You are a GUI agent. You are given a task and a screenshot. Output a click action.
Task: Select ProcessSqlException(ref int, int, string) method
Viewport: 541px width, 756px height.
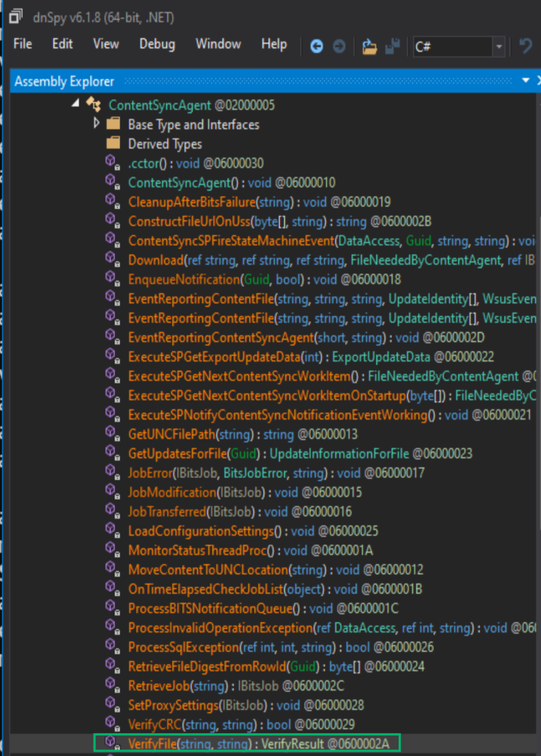(x=280, y=647)
